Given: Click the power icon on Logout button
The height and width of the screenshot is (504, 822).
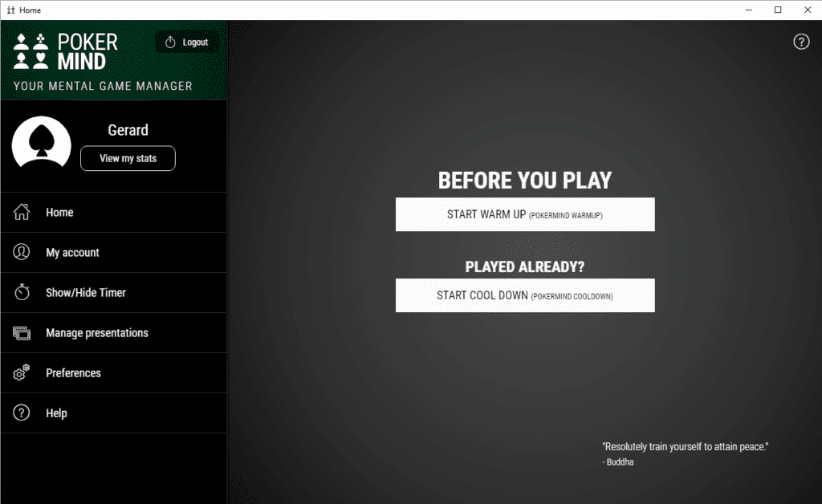Looking at the screenshot, I should click(x=170, y=42).
